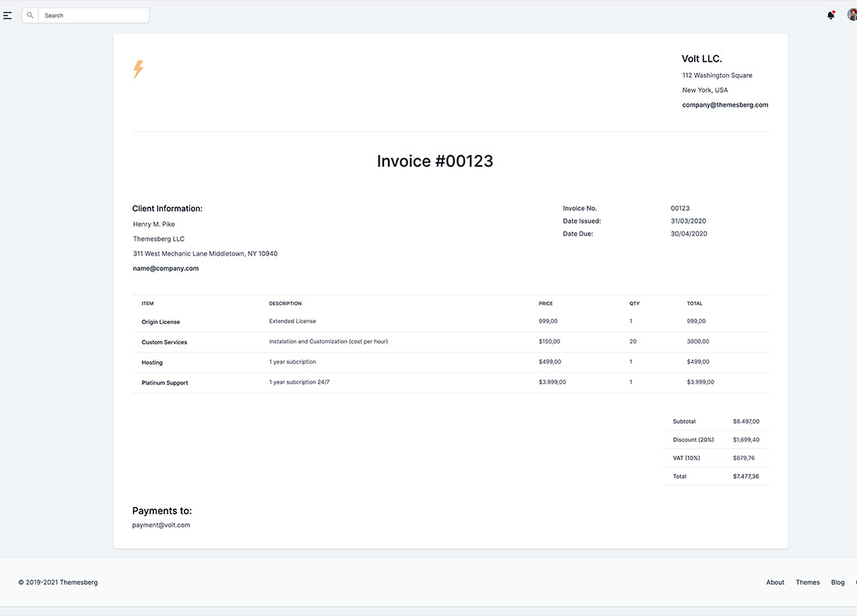Screen dimensions: 857x616
Task: Email company@themesberg.com
Action: (x=725, y=104)
